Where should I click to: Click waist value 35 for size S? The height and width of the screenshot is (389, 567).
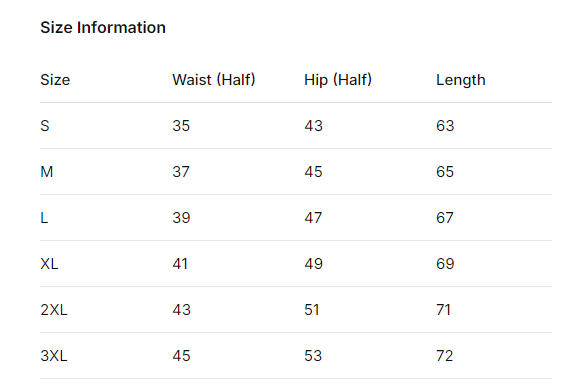(181, 126)
